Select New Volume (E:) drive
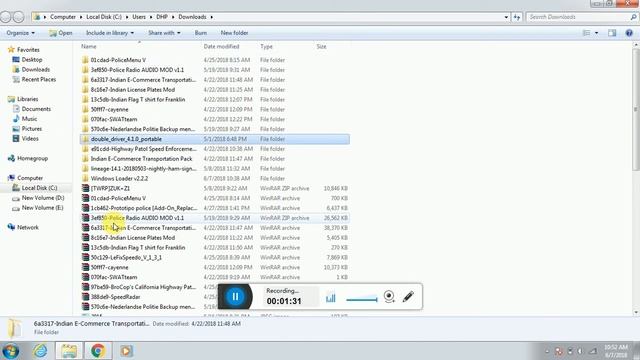 (38, 208)
